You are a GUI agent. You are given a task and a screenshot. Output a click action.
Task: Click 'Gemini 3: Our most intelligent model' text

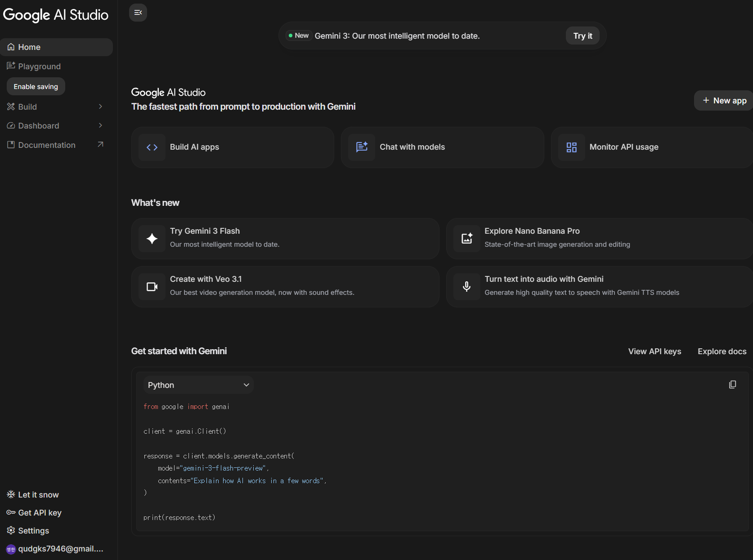click(397, 36)
